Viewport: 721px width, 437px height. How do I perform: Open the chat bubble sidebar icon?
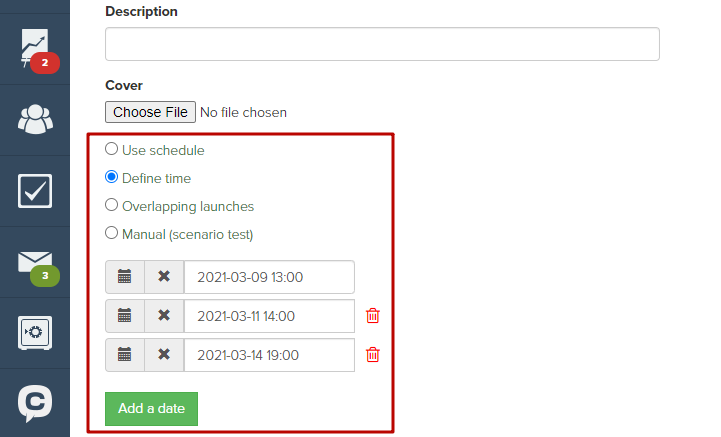35,403
